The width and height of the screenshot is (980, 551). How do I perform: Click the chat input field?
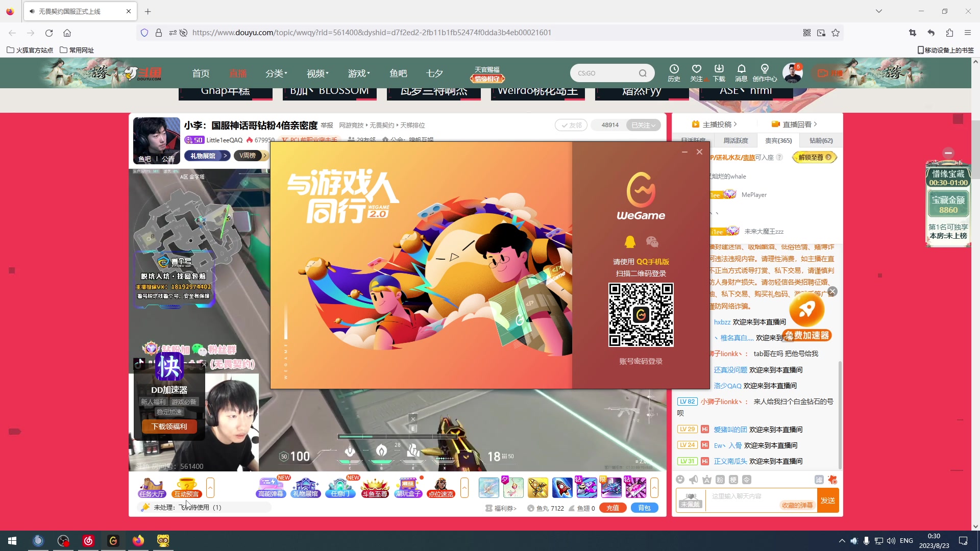(761, 495)
